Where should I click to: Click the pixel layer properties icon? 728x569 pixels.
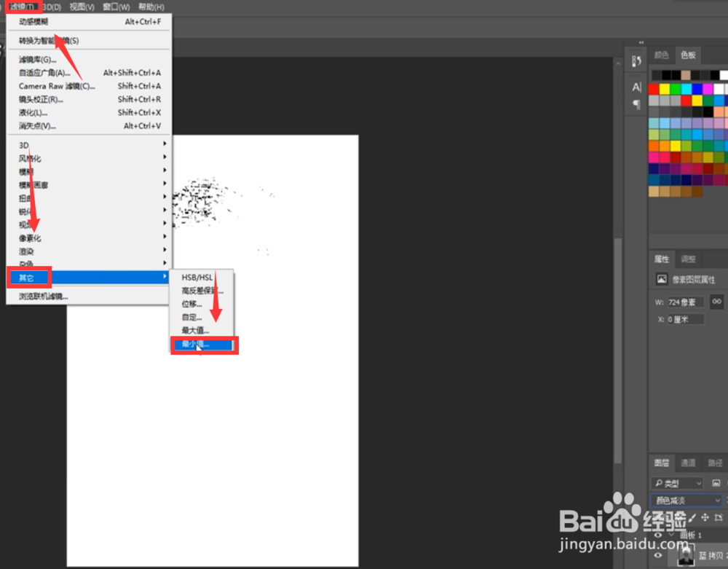(x=662, y=279)
